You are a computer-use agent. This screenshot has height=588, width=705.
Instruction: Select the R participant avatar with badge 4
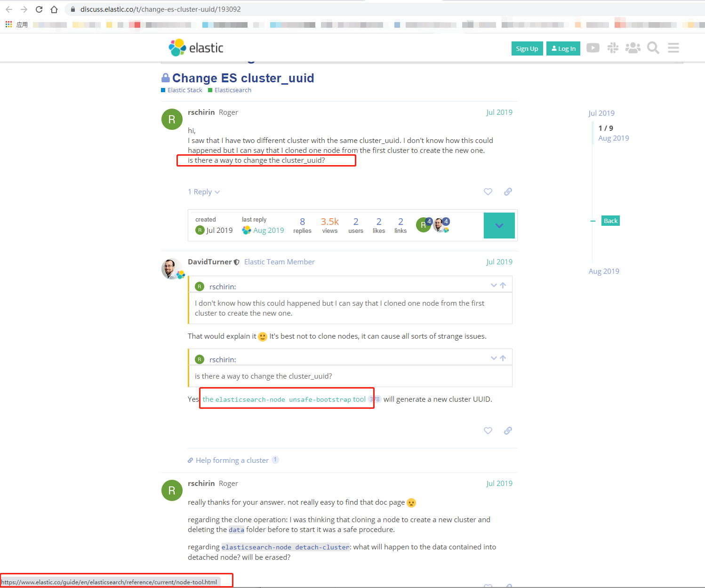coord(424,225)
